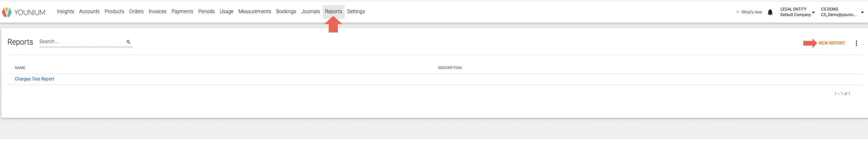The image size is (868, 145).
Task: Navigate to Products
Action: click(114, 12)
